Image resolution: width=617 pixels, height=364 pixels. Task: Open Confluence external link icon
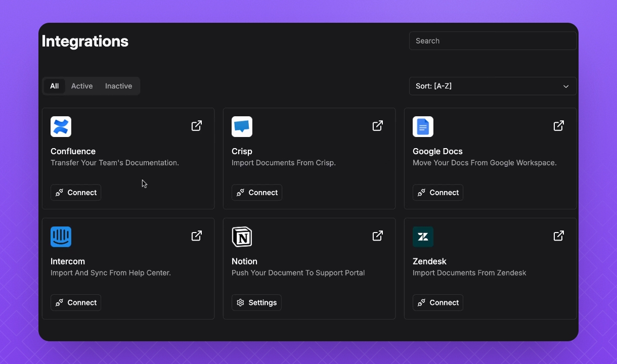197,126
